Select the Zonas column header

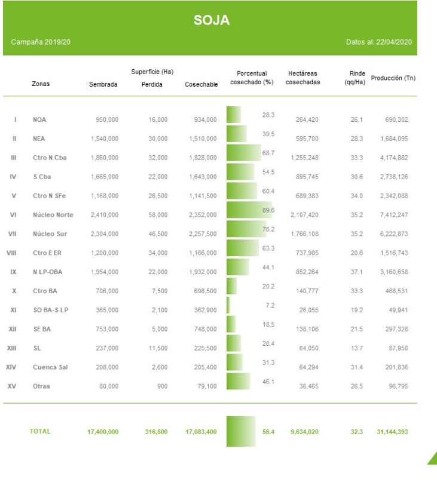41,84
